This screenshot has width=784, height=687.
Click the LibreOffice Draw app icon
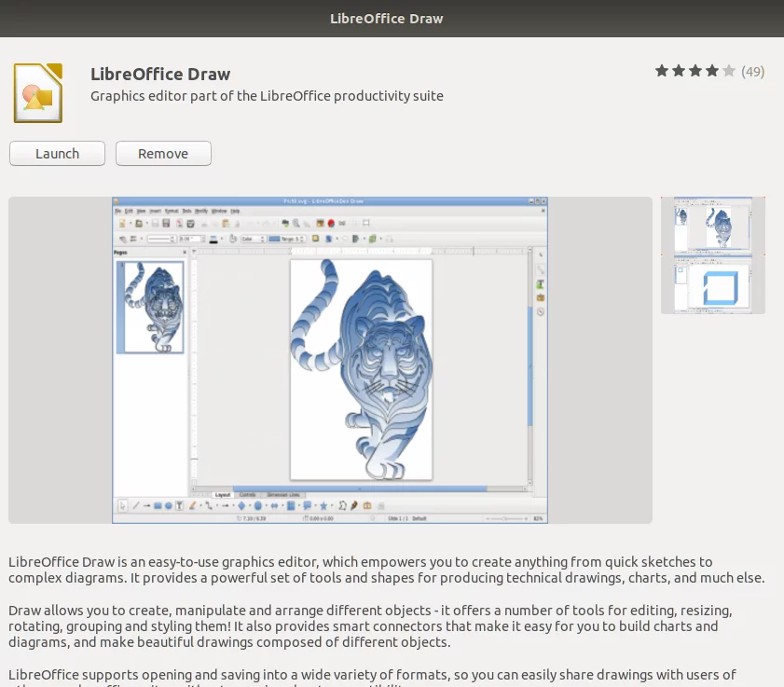[x=38, y=93]
